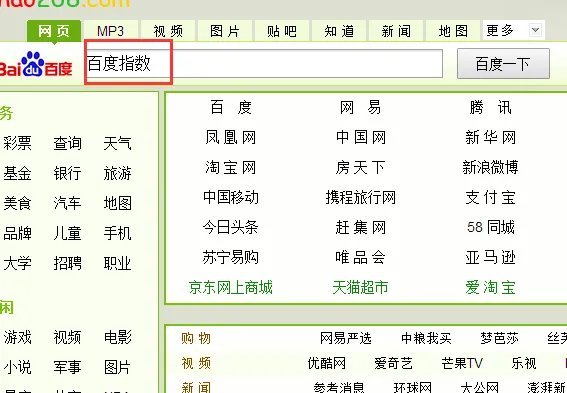This screenshot has width=567, height=393.
Task: Visit 芒果TV video site
Action: point(462,363)
